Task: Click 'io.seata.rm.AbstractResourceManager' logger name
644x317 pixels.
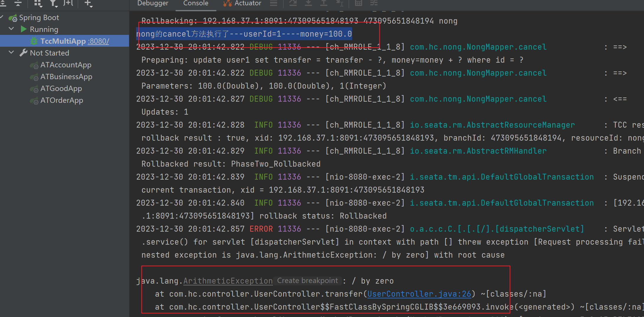Action: point(492,125)
